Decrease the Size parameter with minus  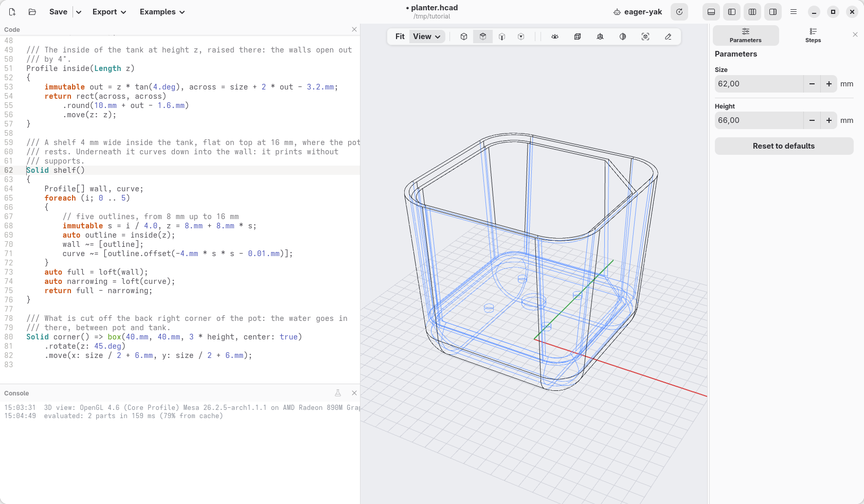tap(812, 84)
